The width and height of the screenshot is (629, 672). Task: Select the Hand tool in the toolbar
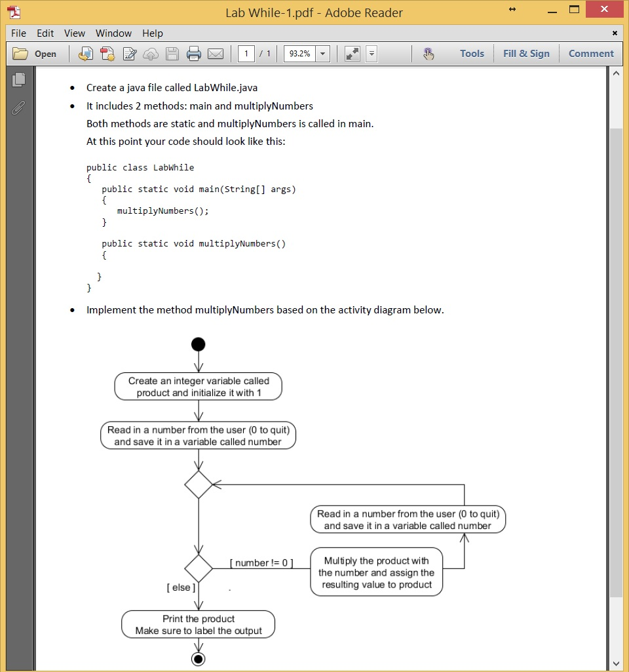click(x=429, y=54)
